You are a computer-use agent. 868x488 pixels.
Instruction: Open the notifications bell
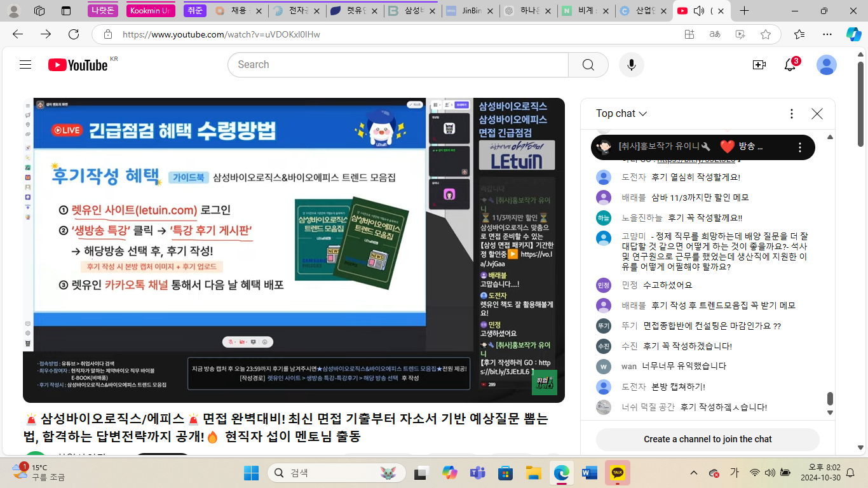pos(790,65)
